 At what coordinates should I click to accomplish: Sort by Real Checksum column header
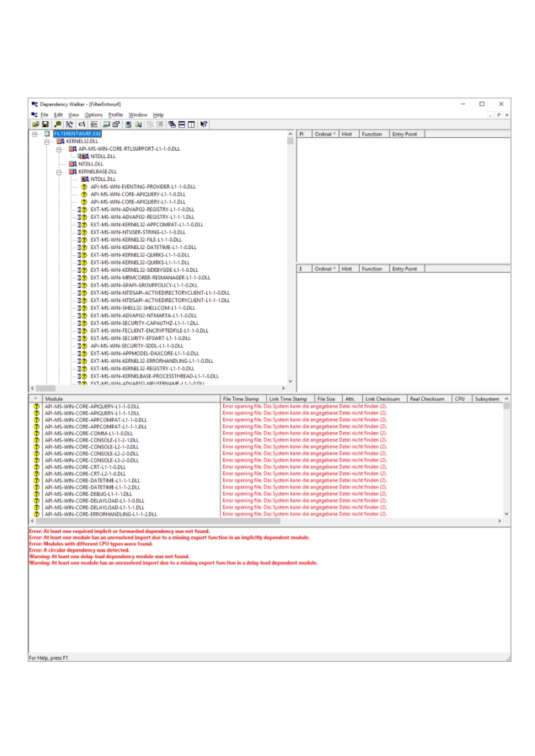(x=429, y=399)
